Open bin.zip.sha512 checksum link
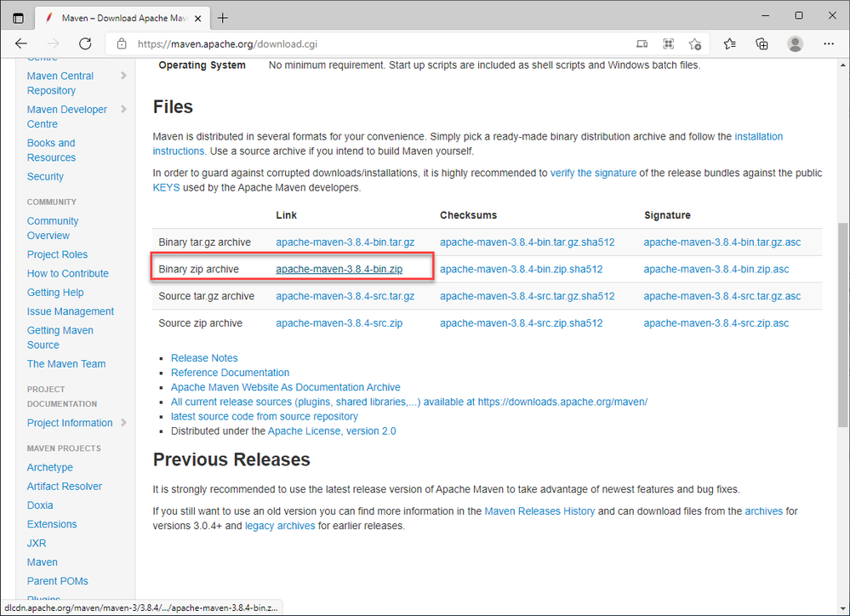850x616 pixels. (x=521, y=270)
